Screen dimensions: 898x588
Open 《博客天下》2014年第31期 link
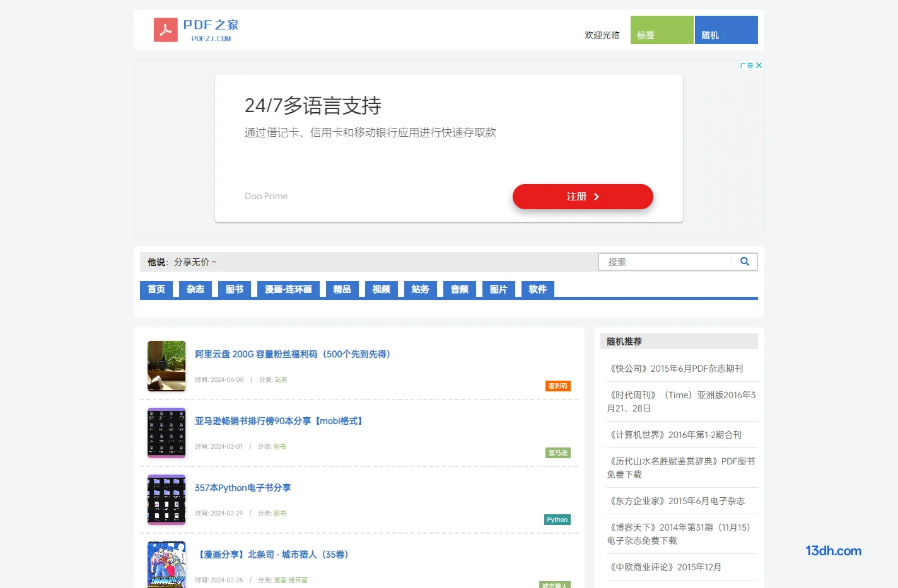[680, 534]
